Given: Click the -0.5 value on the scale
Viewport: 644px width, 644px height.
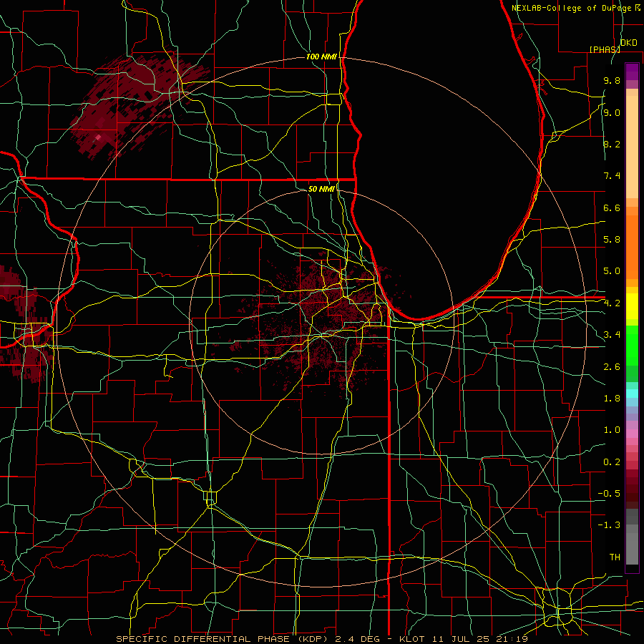Looking at the screenshot, I should [x=609, y=494].
